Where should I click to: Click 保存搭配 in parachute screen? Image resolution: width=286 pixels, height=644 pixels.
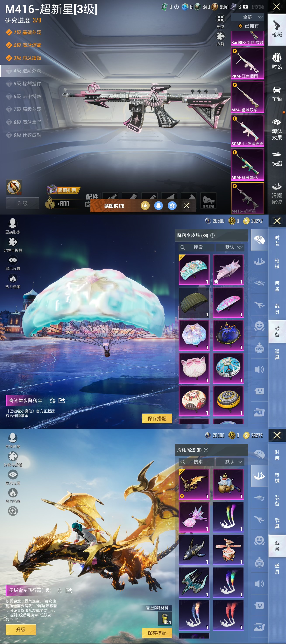tap(157, 419)
